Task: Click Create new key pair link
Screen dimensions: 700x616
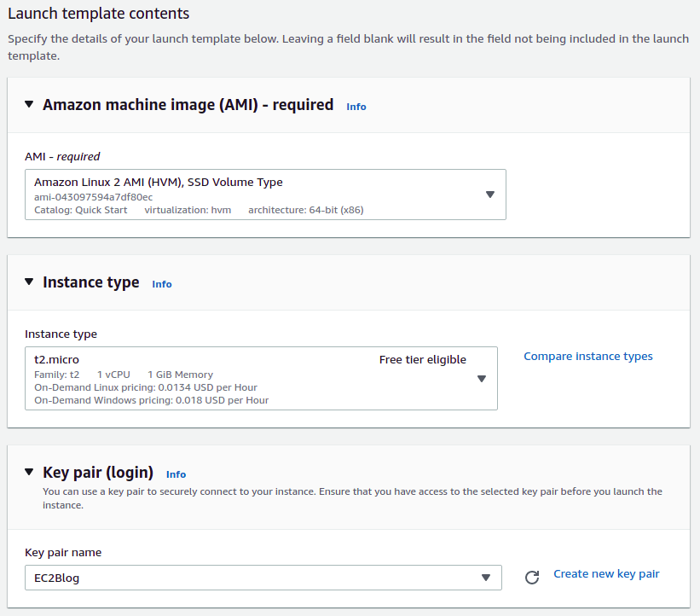Action: tap(606, 574)
